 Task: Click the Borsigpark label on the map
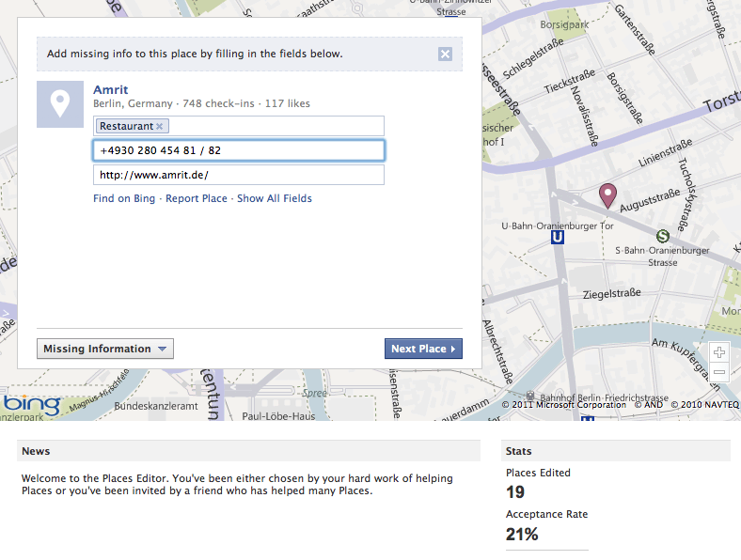pyautogui.click(x=564, y=24)
